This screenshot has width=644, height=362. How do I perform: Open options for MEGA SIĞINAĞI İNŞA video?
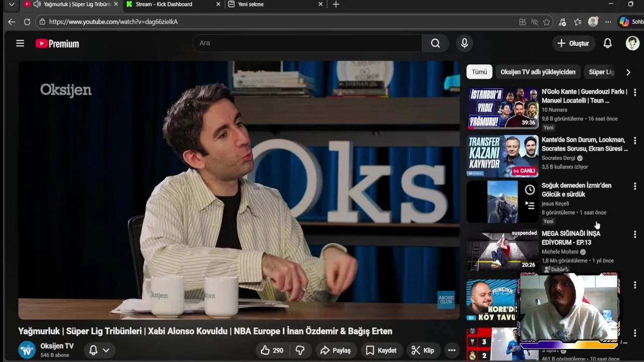click(635, 235)
